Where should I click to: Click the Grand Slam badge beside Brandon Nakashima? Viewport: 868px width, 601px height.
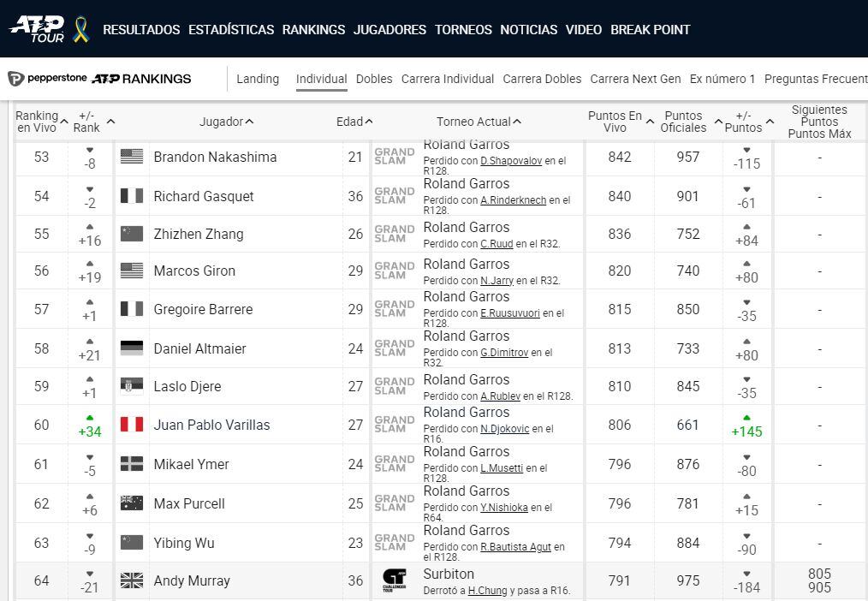pos(394,157)
